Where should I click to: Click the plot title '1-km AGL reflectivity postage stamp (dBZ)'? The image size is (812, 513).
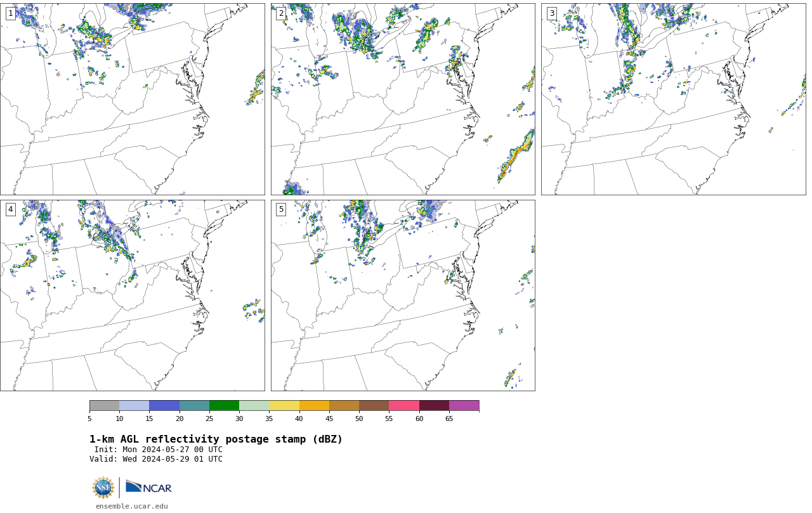click(216, 439)
